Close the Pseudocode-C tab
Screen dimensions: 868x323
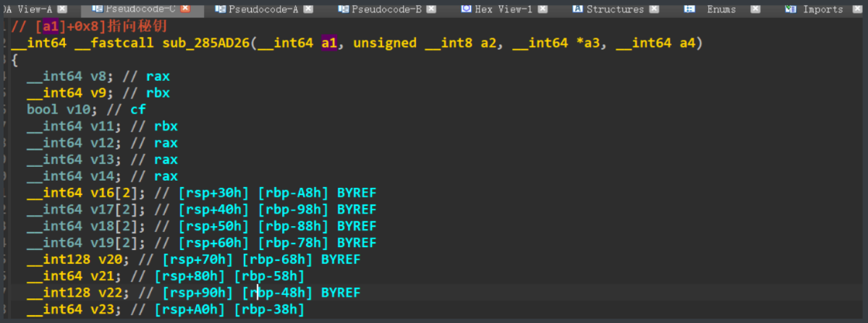pos(186,9)
